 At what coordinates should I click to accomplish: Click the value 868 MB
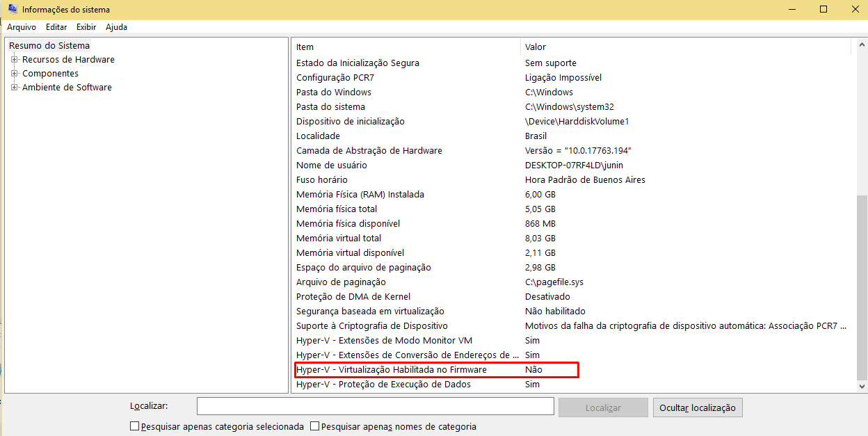540,224
